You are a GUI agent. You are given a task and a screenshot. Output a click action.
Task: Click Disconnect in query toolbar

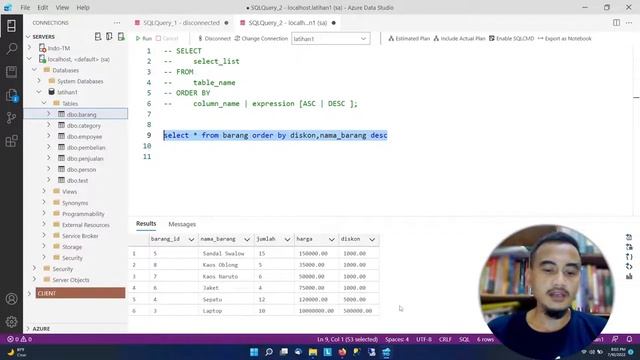(214, 38)
